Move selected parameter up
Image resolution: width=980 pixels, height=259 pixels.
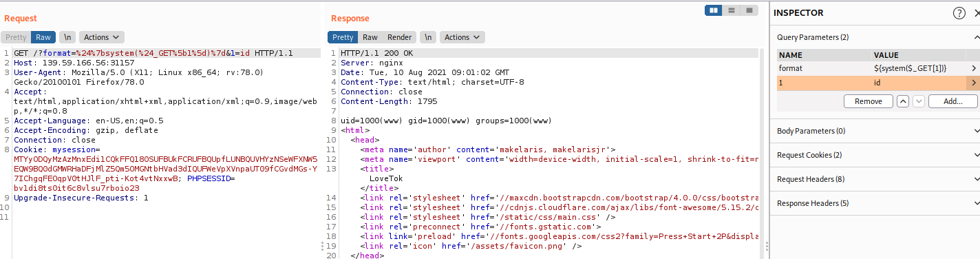coord(903,101)
